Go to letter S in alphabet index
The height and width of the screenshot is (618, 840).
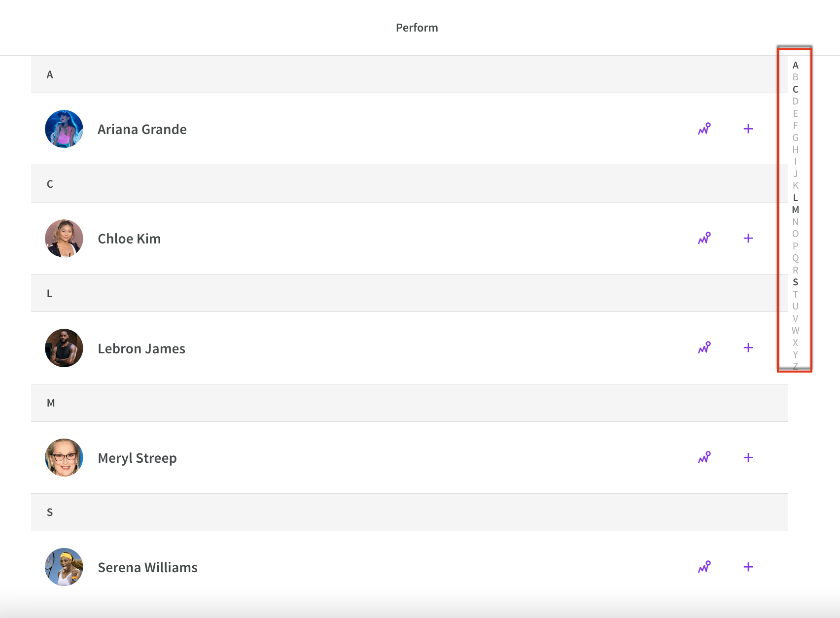pyautogui.click(x=795, y=282)
